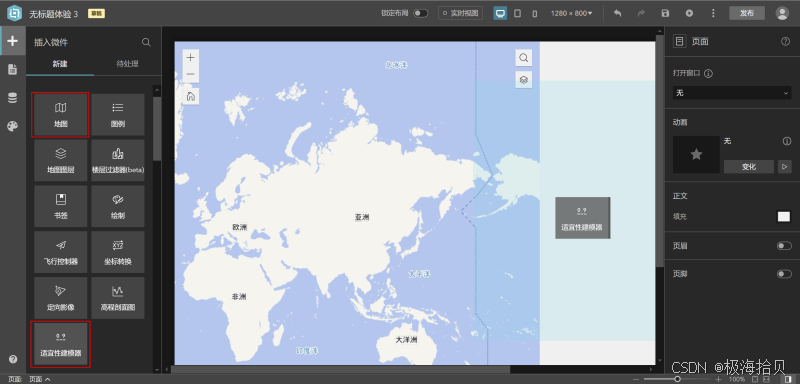Switch to the 待处理 tab
Image resolution: width=800 pixels, height=384 pixels.
[128, 64]
